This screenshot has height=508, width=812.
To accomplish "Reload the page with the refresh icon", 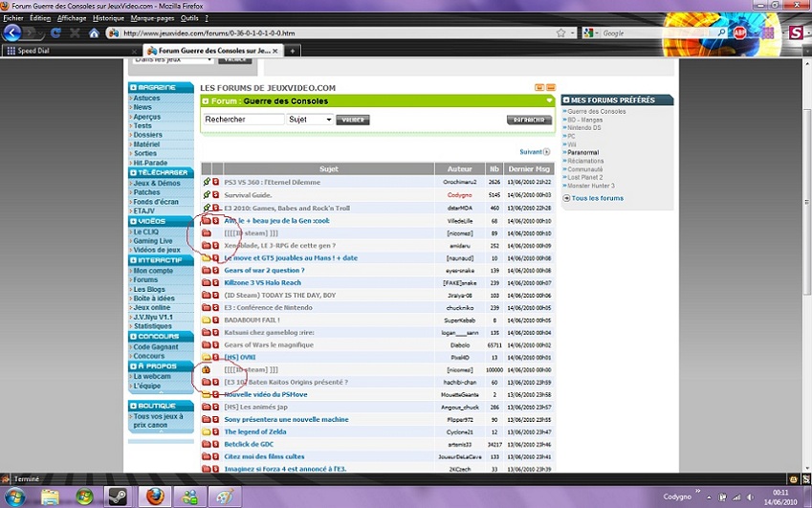I will coord(56,33).
